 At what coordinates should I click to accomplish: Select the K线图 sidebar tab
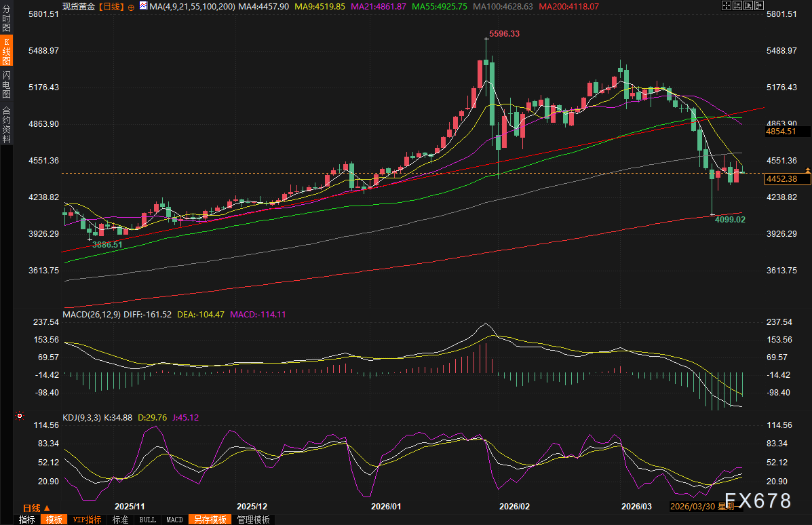click(x=6, y=52)
